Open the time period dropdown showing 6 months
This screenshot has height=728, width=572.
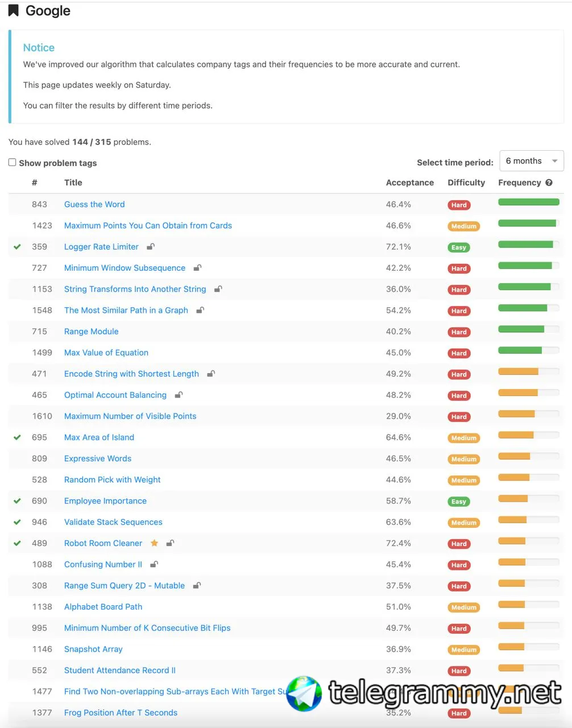point(531,161)
